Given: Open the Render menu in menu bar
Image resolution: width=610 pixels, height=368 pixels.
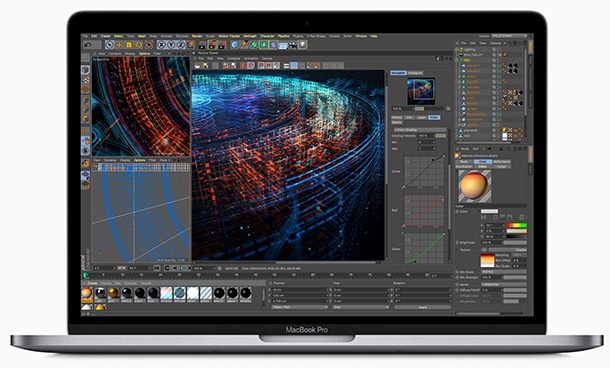Looking at the screenshot, I should pos(197,36).
